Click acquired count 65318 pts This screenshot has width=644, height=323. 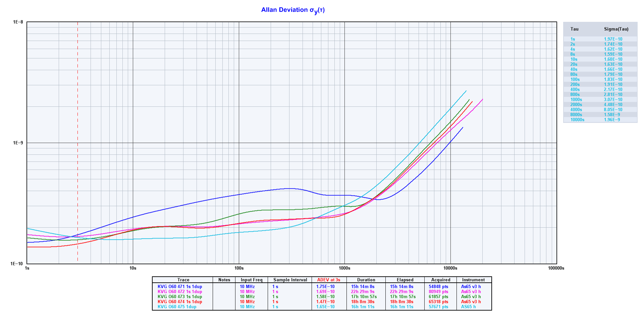(438, 302)
